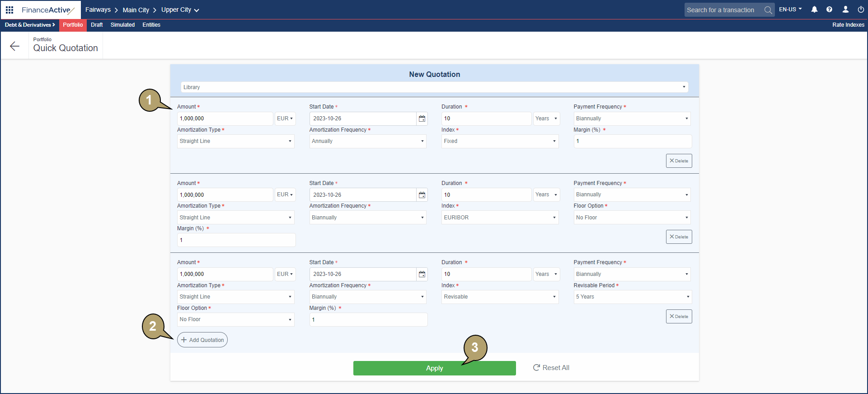Image resolution: width=868 pixels, height=394 pixels.
Task: Go back using the left arrow icon
Action: (x=15, y=46)
